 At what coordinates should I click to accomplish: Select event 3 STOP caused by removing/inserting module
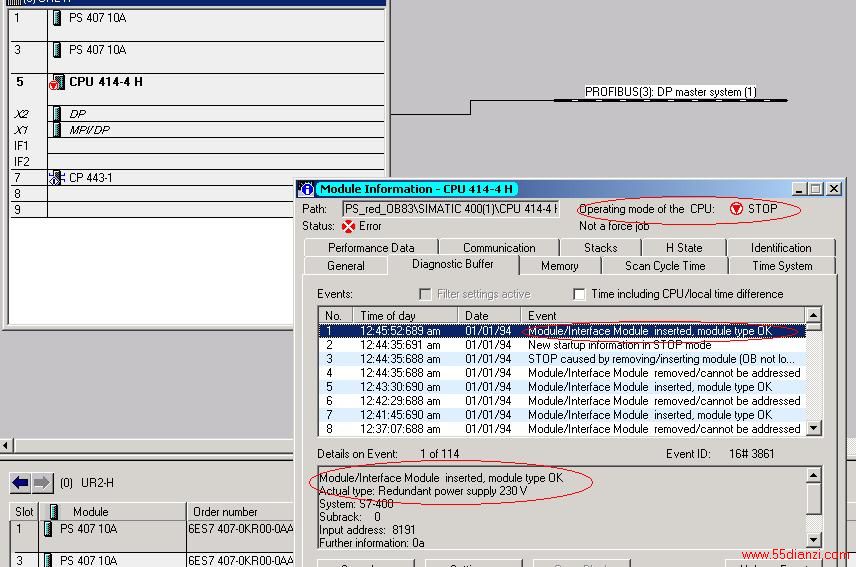(x=562, y=359)
